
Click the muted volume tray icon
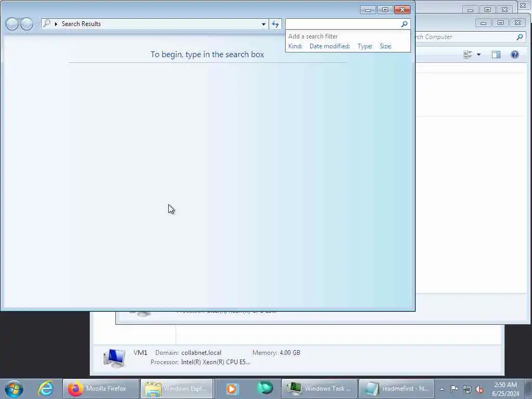click(x=480, y=389)
